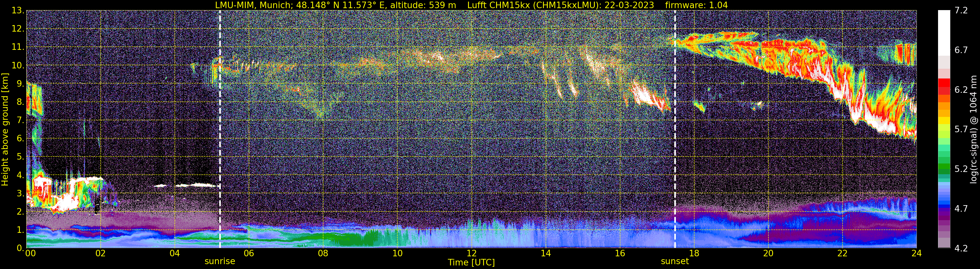Viewport: 980px width, 269px height.
Task: Click the 'Time [UTC]' axis label
Action: (471, 262)
